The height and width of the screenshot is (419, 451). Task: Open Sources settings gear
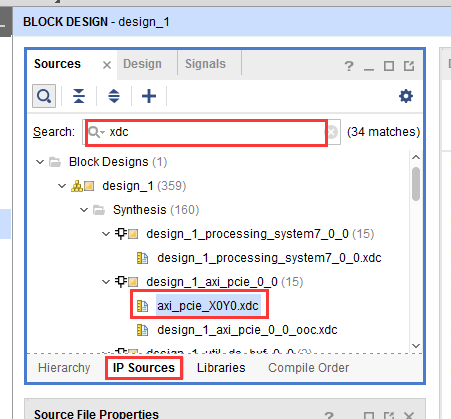point(406,96)
